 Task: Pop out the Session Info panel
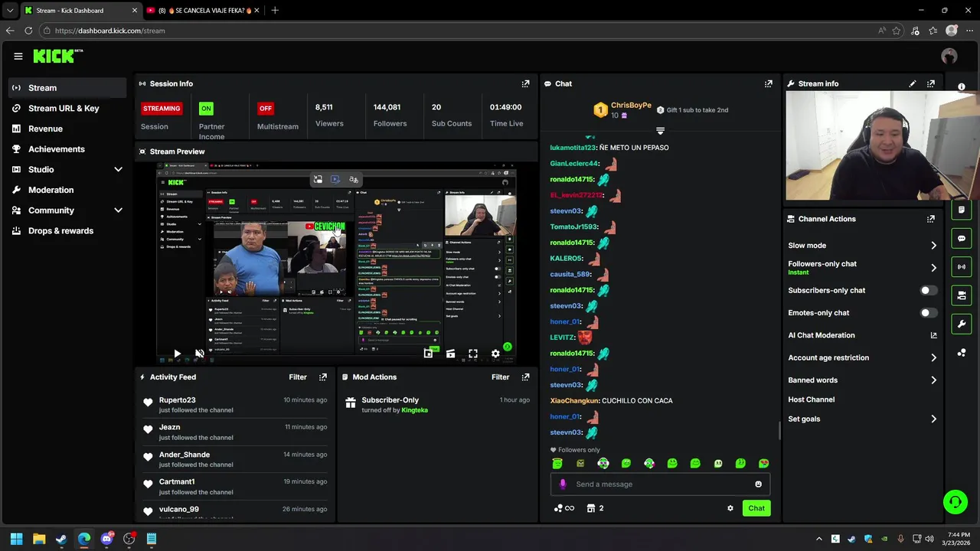point(525,83)
